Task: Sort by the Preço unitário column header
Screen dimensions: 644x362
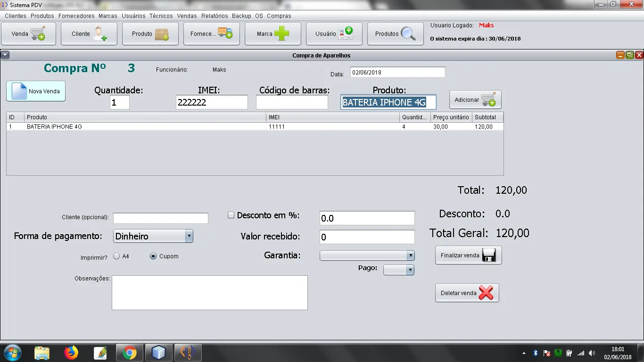Action: coord(451,117)
